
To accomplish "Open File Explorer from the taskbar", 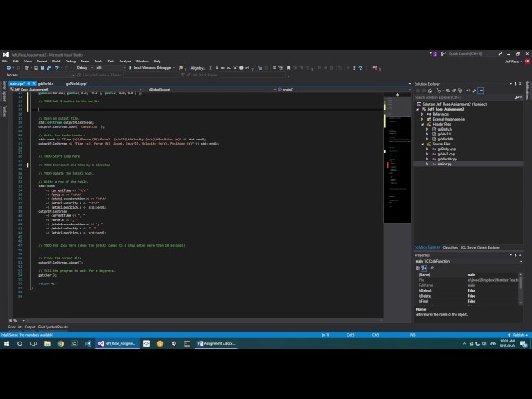I will 47,343.
